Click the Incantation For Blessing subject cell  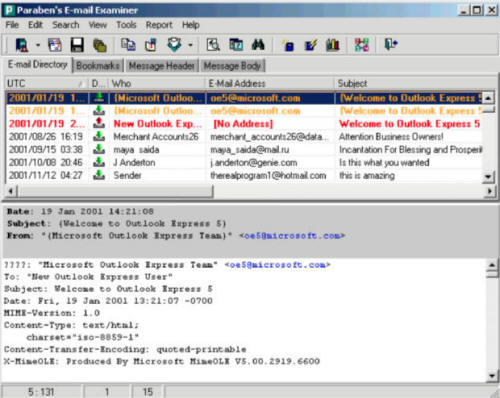[410, 150]
